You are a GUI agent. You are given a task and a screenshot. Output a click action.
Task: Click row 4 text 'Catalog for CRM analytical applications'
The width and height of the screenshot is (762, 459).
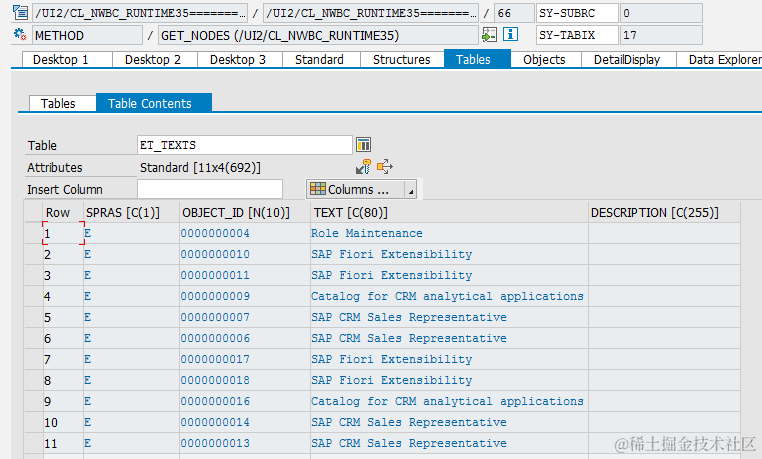tap(447, 296)
